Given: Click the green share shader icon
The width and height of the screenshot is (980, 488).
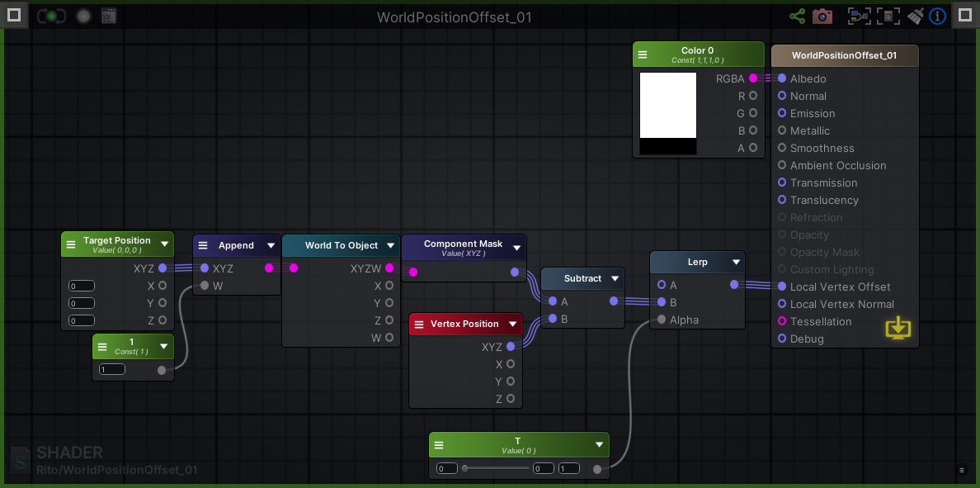Looking at the screenshot, I should click(x=797, y=16).
